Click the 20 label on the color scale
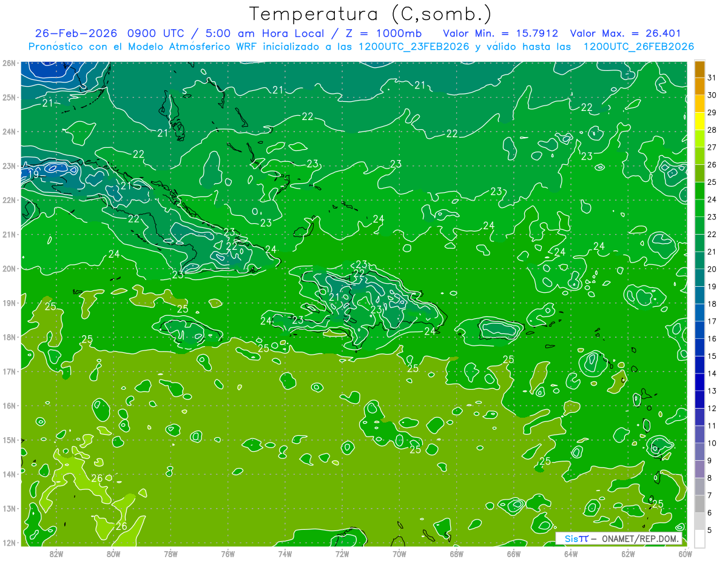 [x=712, y=269]
